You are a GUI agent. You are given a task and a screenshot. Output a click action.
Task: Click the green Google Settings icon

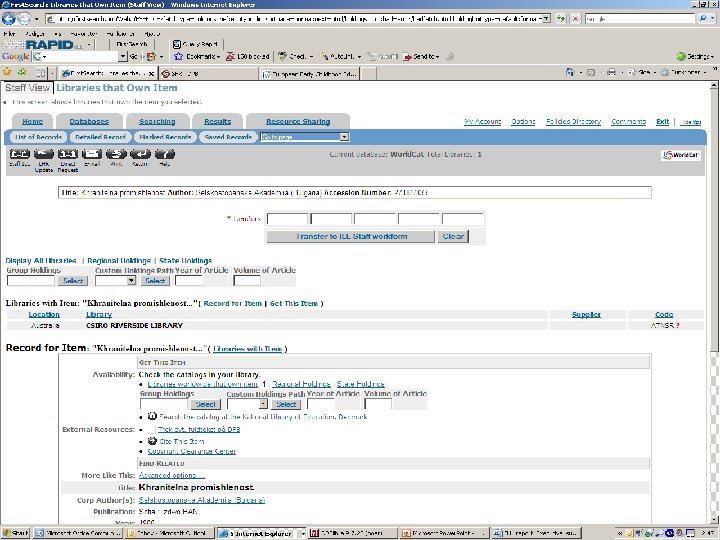coord(681,56)
